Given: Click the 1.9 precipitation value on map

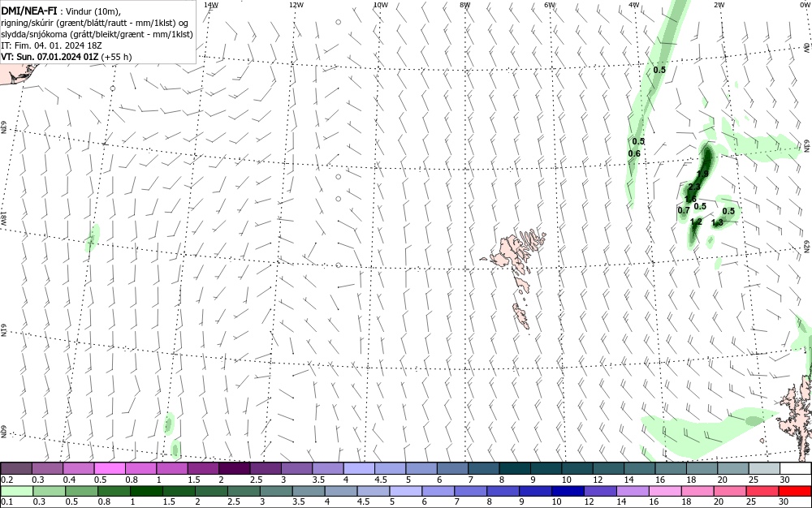Looking at the screenshot, I should [x=702, y=174].
